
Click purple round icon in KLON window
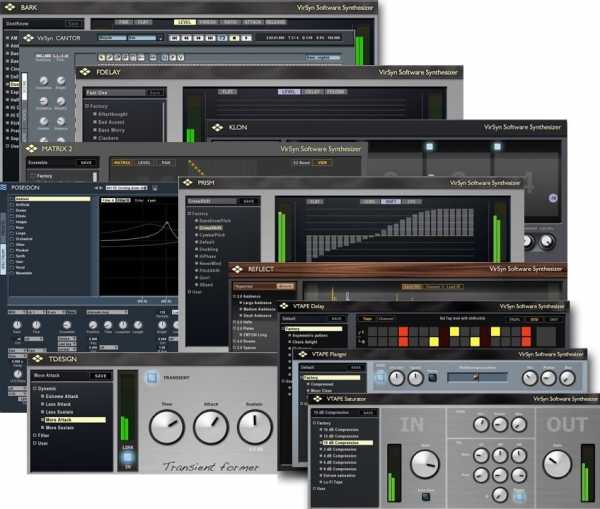click(553, 198)
